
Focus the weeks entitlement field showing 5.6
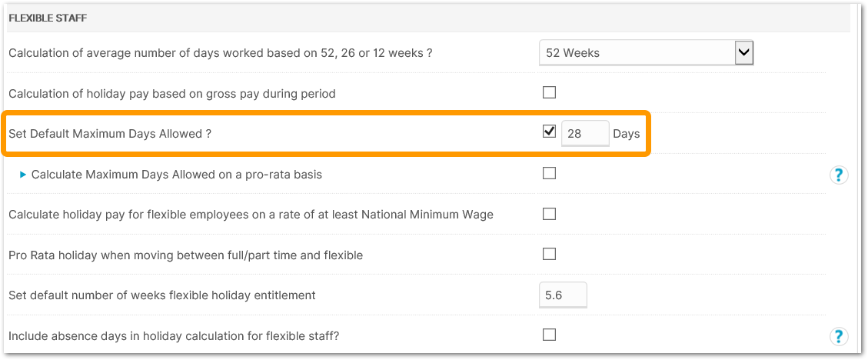pyautogui.click(x=563, y=295)
